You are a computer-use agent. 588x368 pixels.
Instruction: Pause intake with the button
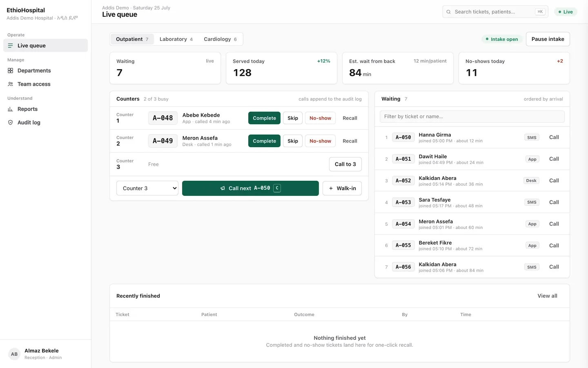point(548,39)
